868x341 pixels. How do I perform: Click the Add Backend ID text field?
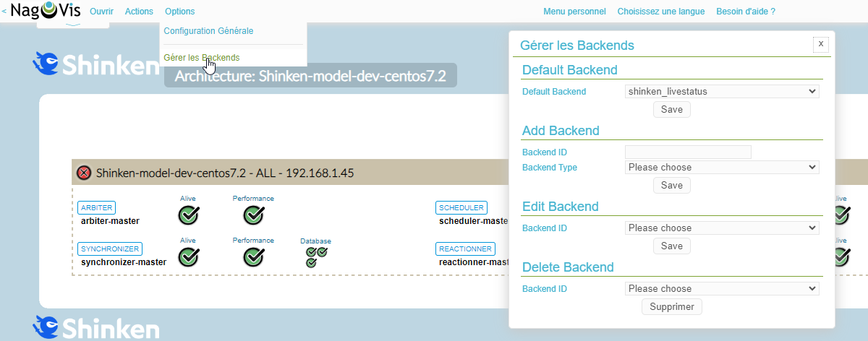(688, 152)
